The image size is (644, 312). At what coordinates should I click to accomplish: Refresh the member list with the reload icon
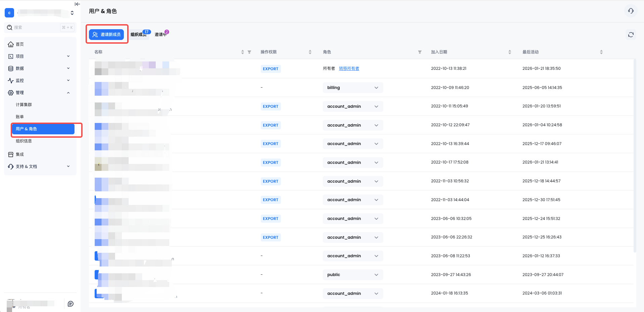pyautogui.click(x=631, y=35)
